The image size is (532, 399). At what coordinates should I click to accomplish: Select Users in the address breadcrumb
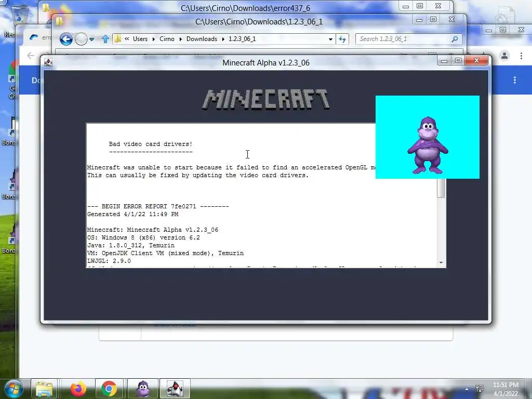140,39
